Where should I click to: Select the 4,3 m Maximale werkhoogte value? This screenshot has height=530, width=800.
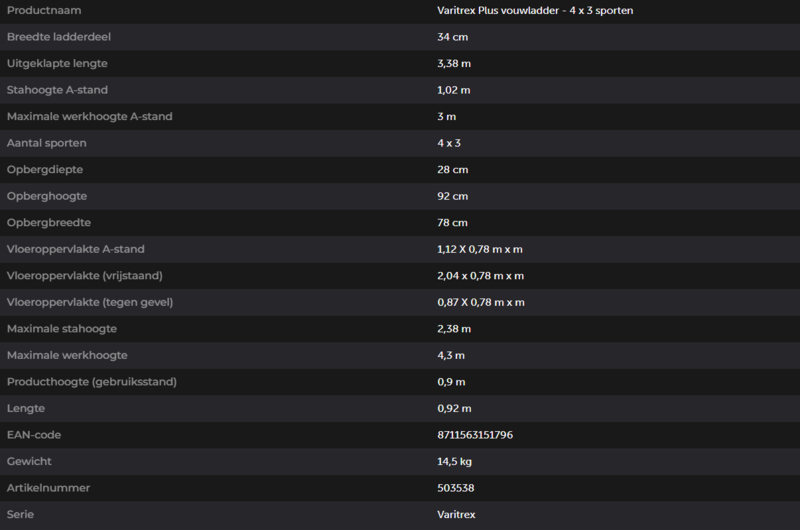[x=451, y=355]
